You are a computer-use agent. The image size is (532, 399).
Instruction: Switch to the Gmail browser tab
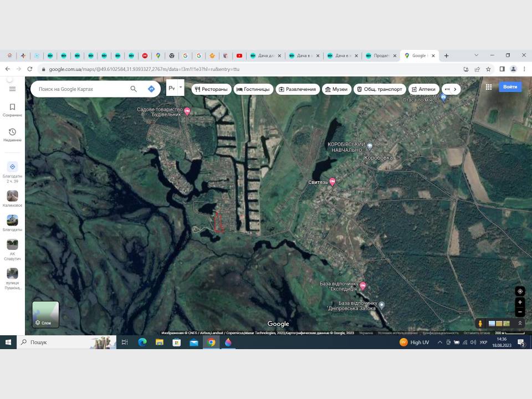point(145,55)
